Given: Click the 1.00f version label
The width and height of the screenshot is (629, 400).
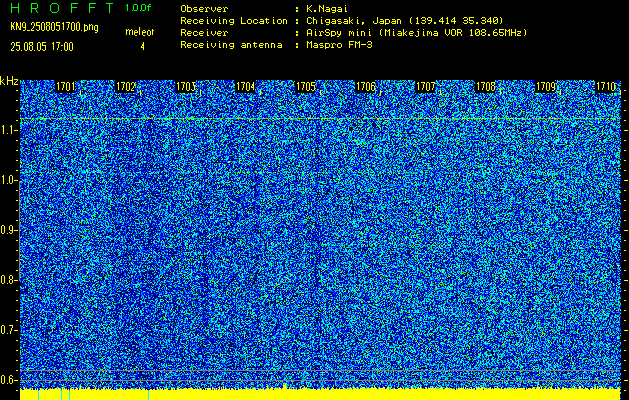Looking at the screenshot, I should (138, 8).
